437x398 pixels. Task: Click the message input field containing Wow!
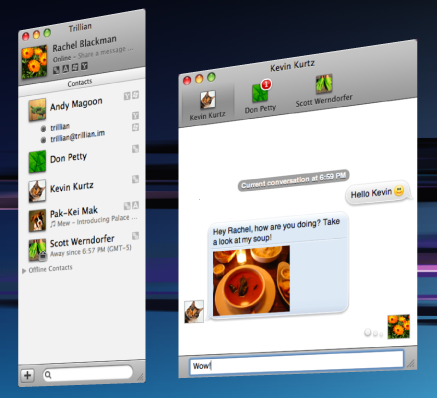coord(296,362)
